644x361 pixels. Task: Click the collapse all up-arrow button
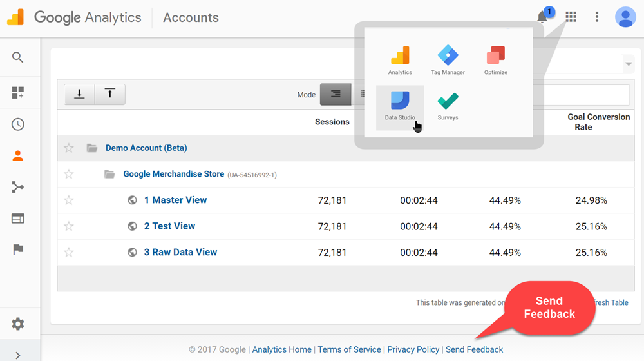tap(109, 94)
